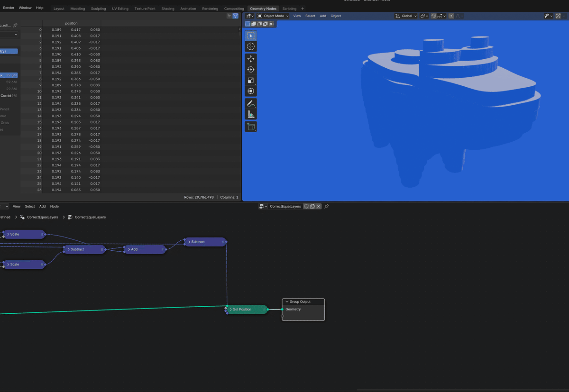This screenshot has width=569, height=392.
Task: Open the pivot point dropdown
Action: [424, 16]
